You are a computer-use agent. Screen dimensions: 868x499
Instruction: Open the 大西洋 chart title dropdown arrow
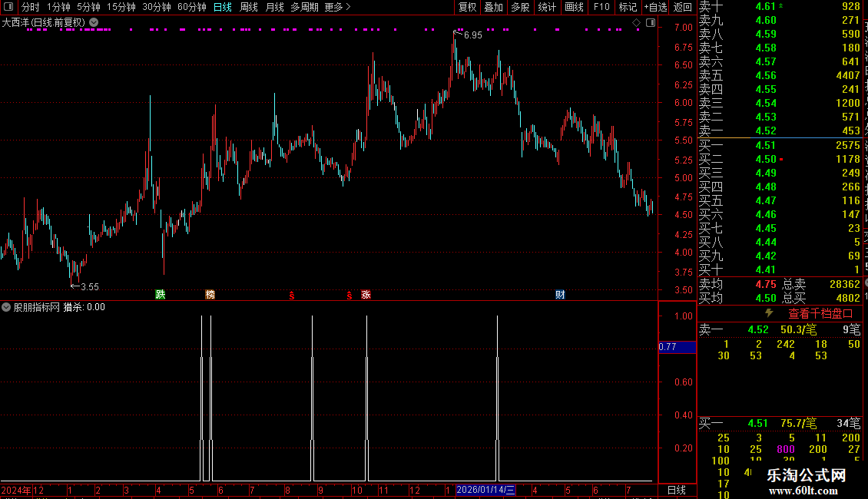[94, 23]
